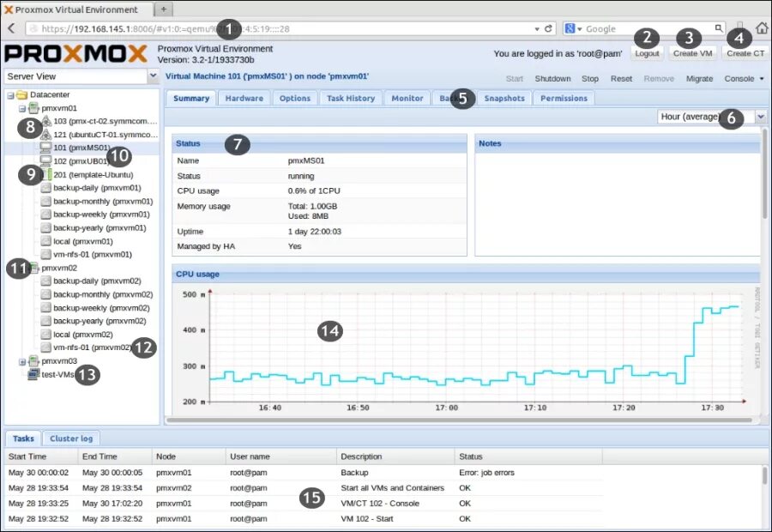772x532 pixels.
Task: Click the storage icon for local (pmxvm02)
Action: (45, 334)
